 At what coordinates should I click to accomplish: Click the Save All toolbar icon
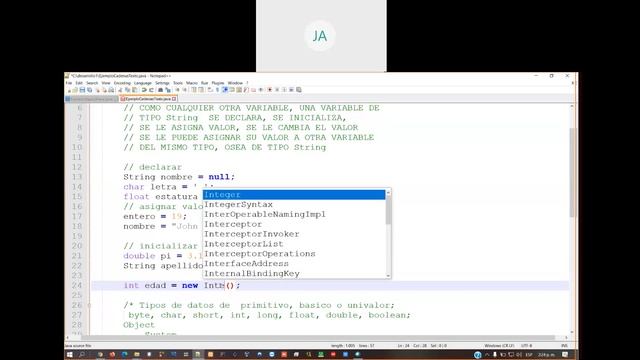coord(89,90)
